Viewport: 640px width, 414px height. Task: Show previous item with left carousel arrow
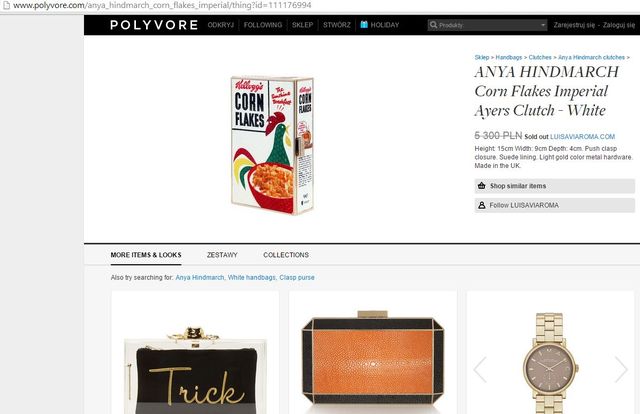pyautogui.click(x=480, y=369)
